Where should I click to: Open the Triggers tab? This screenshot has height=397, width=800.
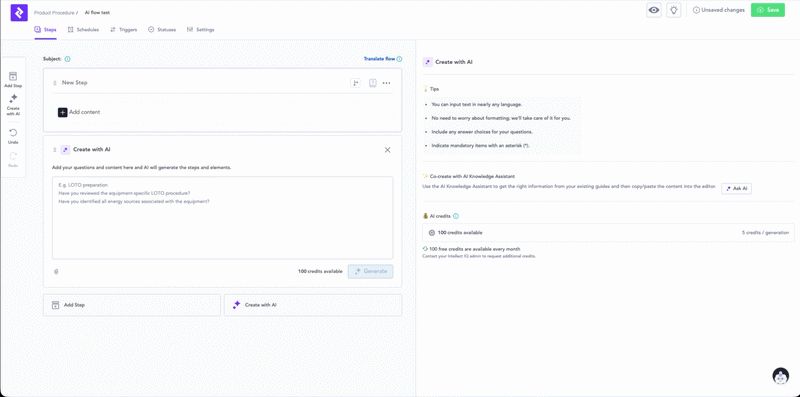pos(123,30)
